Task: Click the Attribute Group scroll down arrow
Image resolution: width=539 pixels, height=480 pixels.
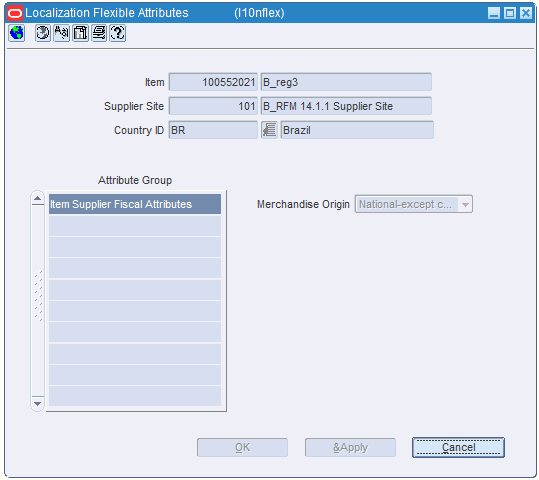Action: coord(37,403)
